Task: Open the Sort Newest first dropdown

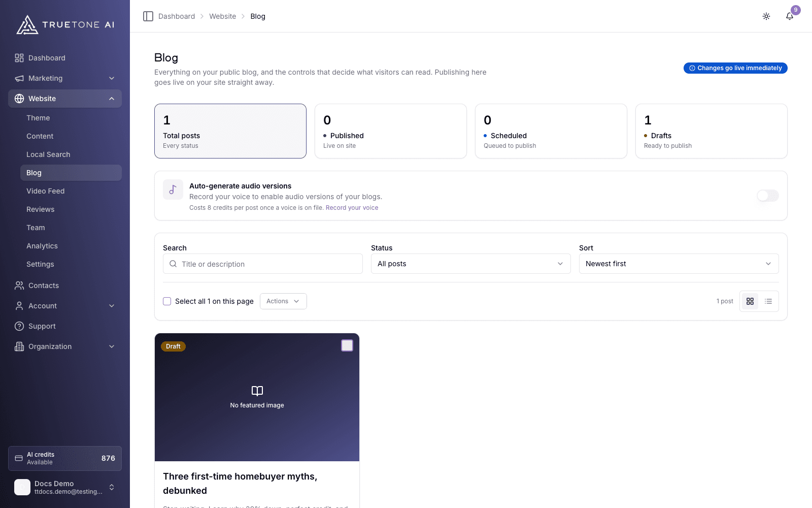Action: click(x=679, y=264)
